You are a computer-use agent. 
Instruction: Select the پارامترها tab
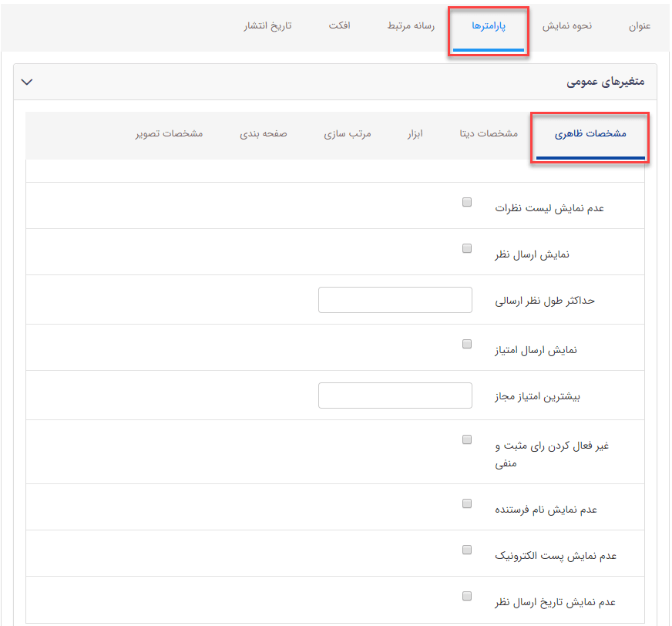pos(488,25)
